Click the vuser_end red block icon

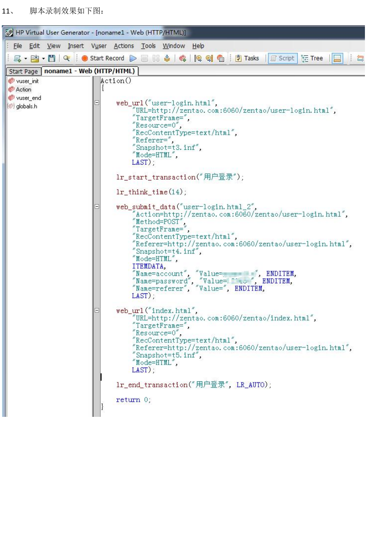coord(11,98)
